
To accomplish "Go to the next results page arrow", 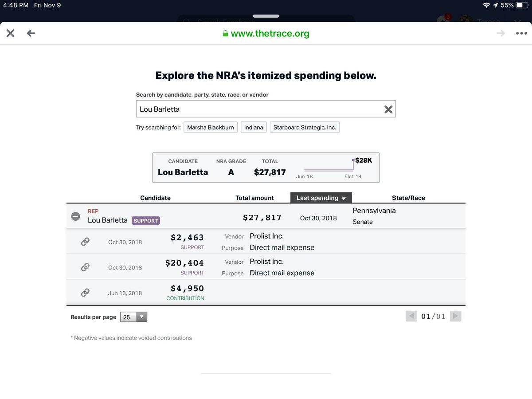I will pos(455,316).
